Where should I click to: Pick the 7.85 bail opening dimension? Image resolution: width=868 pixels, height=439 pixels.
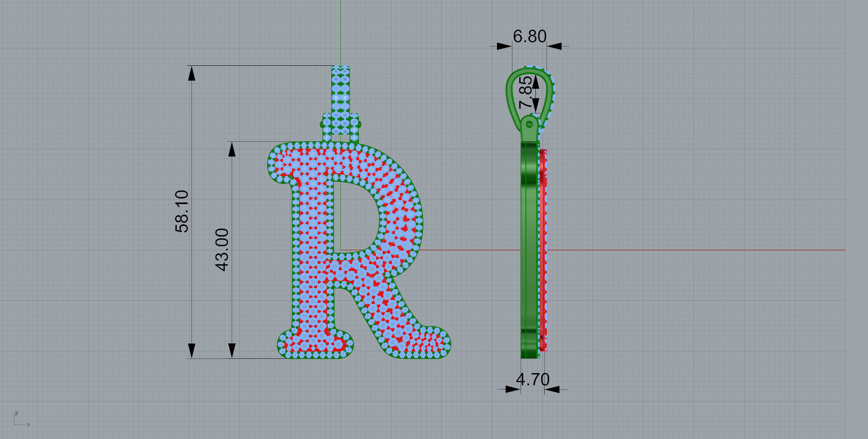(526, 93)
